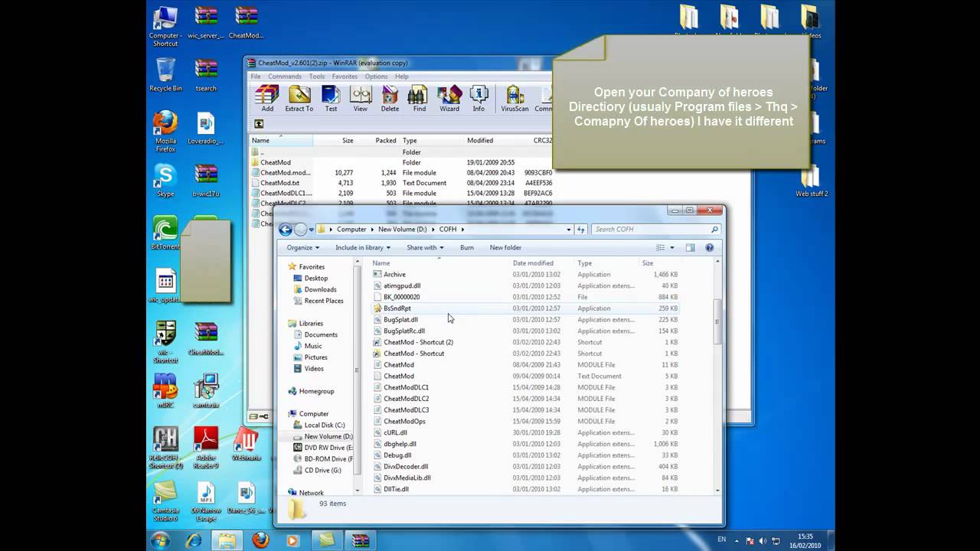Open the Help menu in WinRAR
The image size is (980, 551).
click(x=401, y=77)
